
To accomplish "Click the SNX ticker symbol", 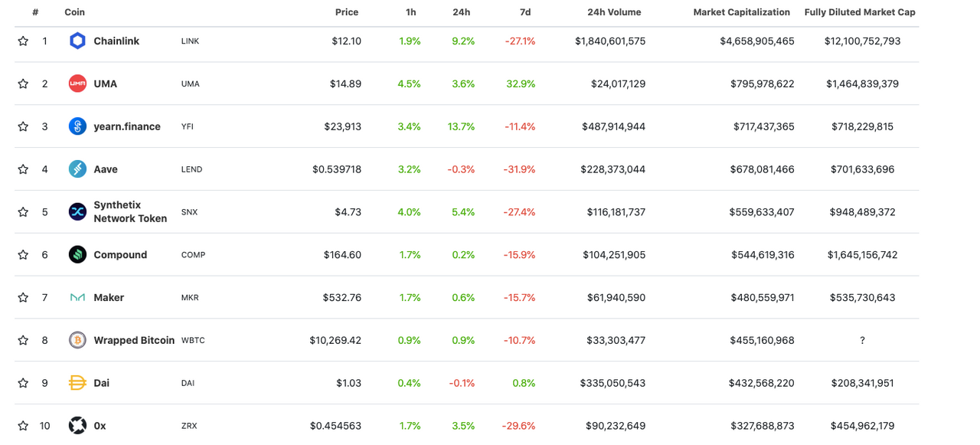I will pos(189,212).
